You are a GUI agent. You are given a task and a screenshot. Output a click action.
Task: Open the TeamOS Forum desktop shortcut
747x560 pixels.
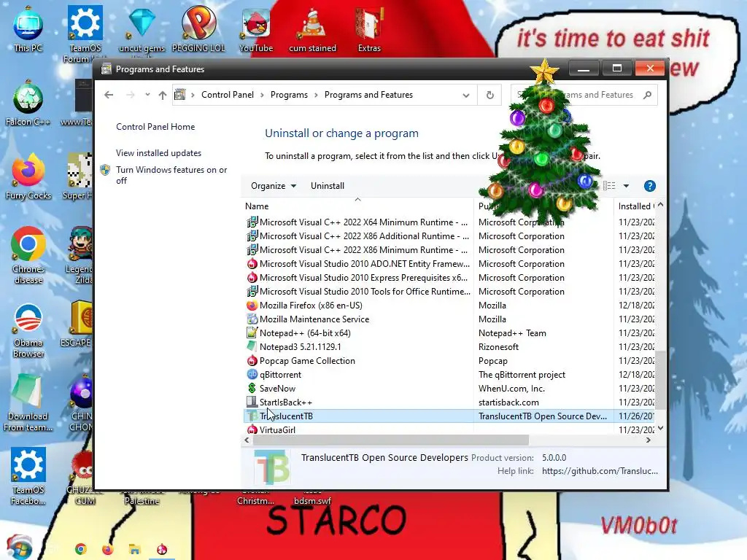click(85, 32)
